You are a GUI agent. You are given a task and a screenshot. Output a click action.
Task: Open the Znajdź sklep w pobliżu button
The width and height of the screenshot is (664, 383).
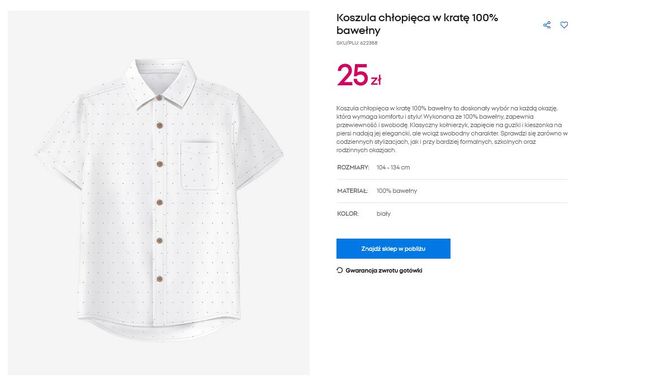[393, 249]
